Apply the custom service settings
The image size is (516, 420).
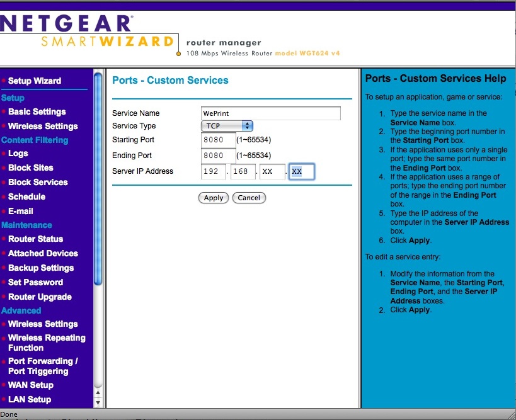213,198
